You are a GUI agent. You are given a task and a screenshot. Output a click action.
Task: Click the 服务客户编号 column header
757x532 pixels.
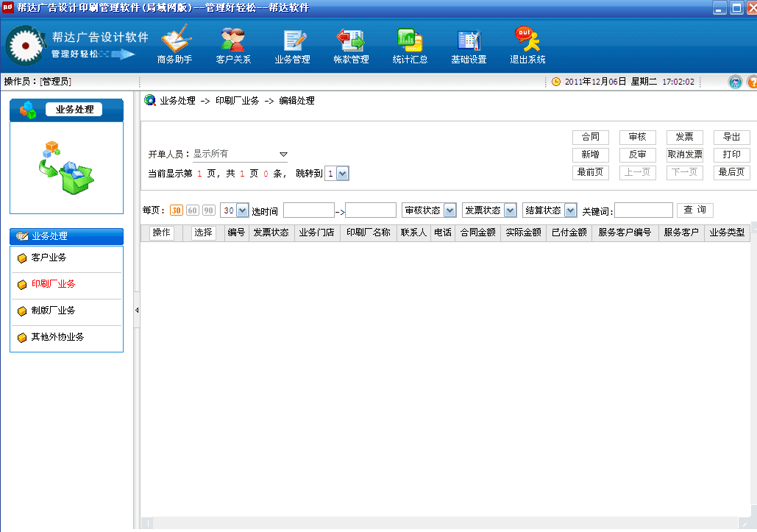pos(625,233)
